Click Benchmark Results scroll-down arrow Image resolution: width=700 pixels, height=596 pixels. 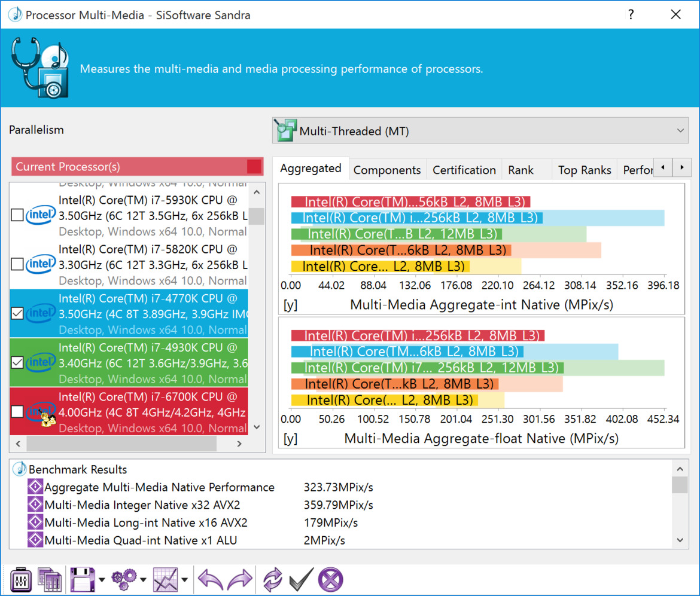pyautogui.click(x=680, y=540)
